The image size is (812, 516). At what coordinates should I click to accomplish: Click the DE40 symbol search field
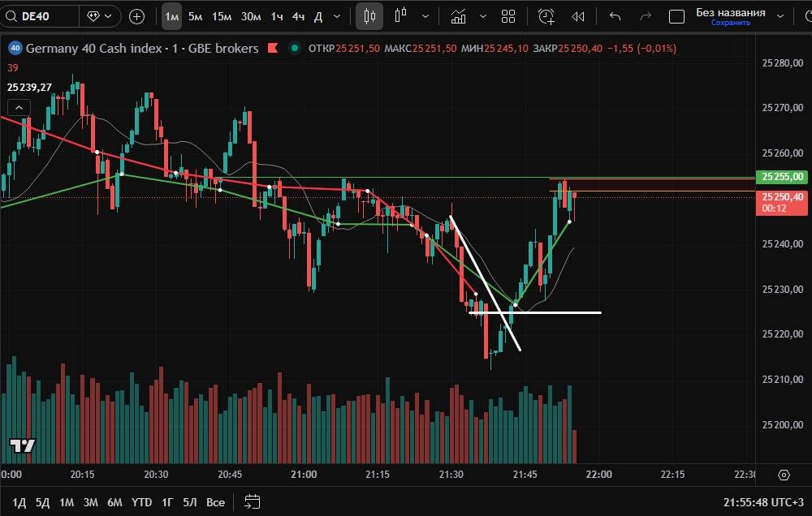[45, 16]
